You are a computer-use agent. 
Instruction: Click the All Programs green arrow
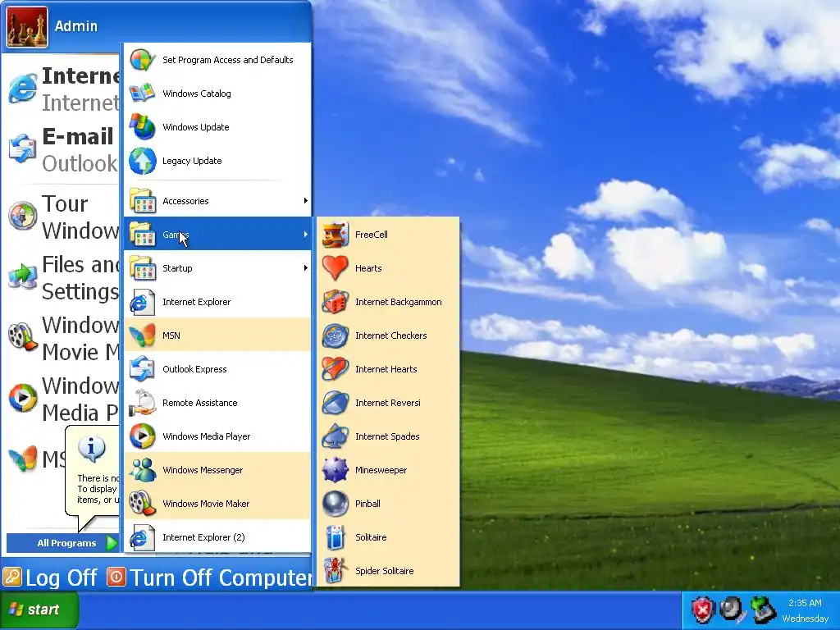tap(112, 543)
